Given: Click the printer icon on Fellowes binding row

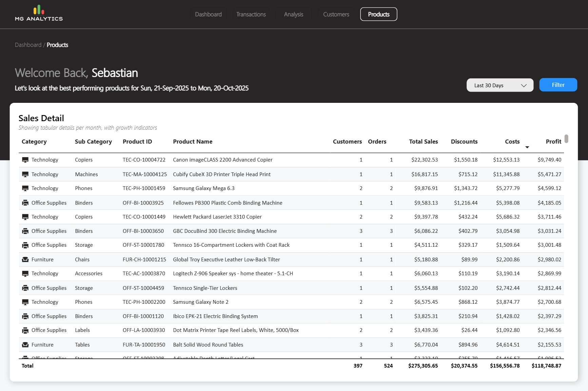Looking at the screenshot, I should (25, 203).
